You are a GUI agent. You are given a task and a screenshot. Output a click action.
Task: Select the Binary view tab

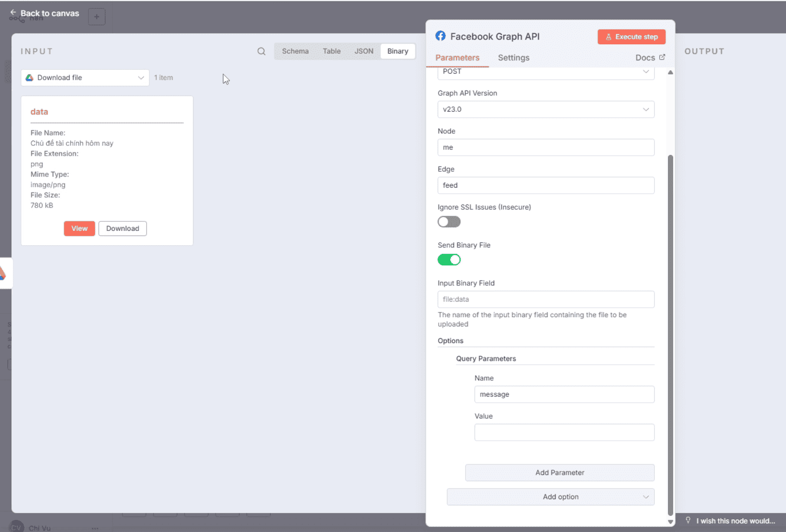pyautogui.click(x=398, y=51)
